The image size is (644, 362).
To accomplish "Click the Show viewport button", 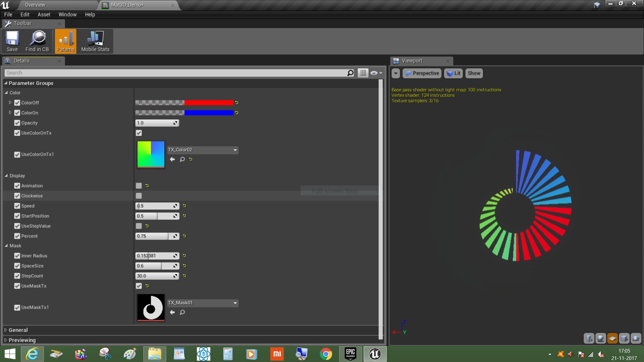I will pos(474,73).
